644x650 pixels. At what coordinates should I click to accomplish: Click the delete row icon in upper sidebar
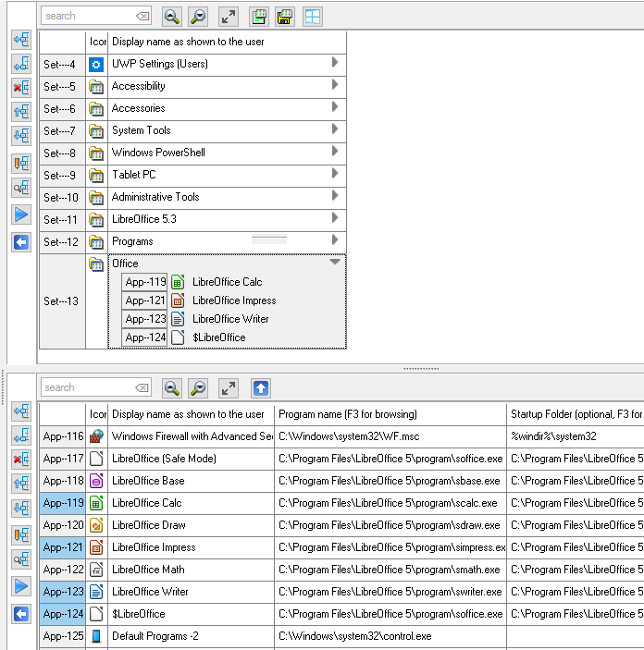pos(20,88)
